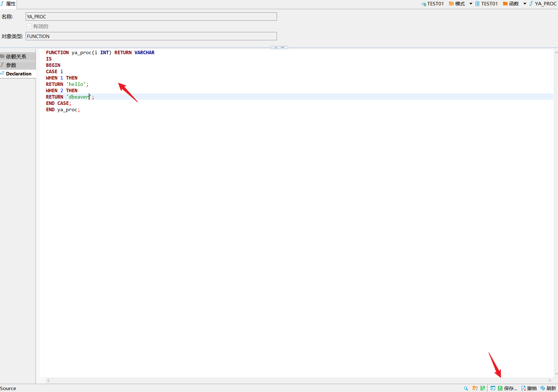
Task: Switch to the 参数 parameters tab
Action: 17,65
